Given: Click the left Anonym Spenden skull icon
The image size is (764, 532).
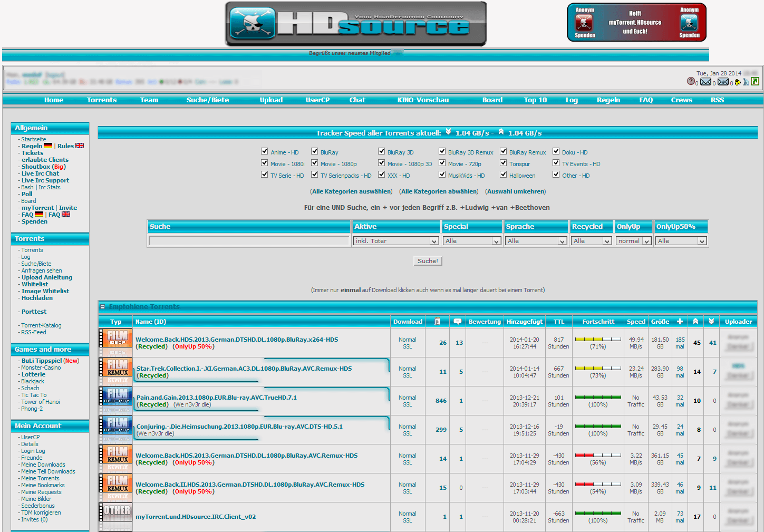Looking at the screenshot, I should pos(584,23).
